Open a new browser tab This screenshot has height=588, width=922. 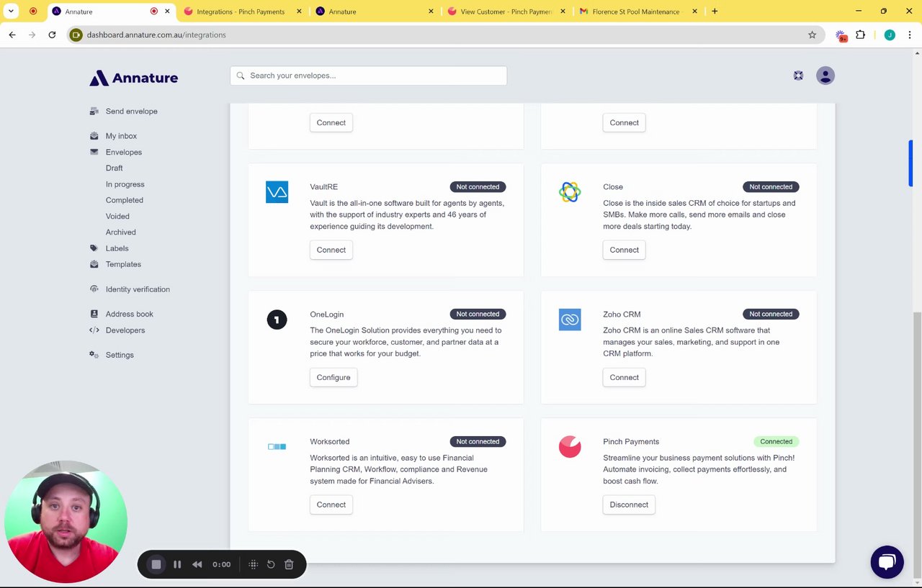pos(715,12)
